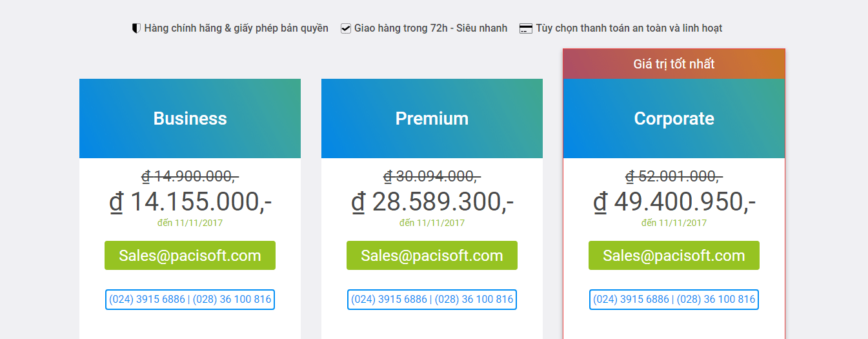868x339 pixels.
Task: Select the Corporate plan header
Action: coord(674,119)
